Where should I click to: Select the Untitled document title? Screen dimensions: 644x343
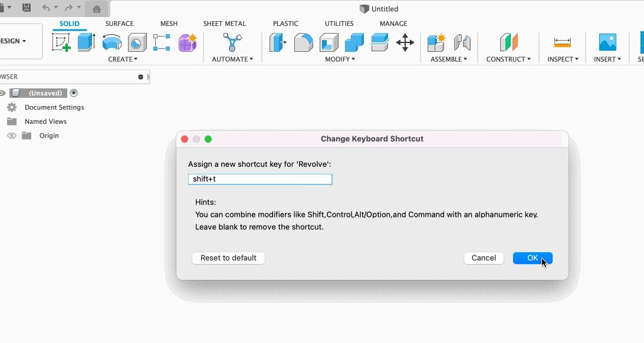385,9
